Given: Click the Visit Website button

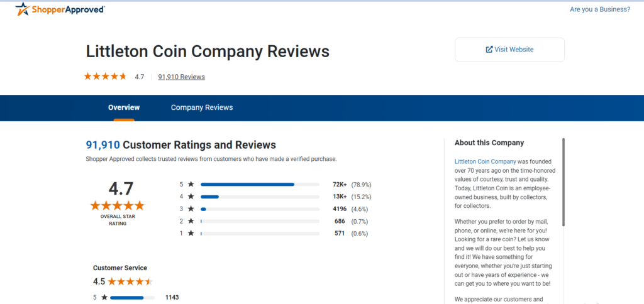Looking at the screenshot, I should point(509,50).
